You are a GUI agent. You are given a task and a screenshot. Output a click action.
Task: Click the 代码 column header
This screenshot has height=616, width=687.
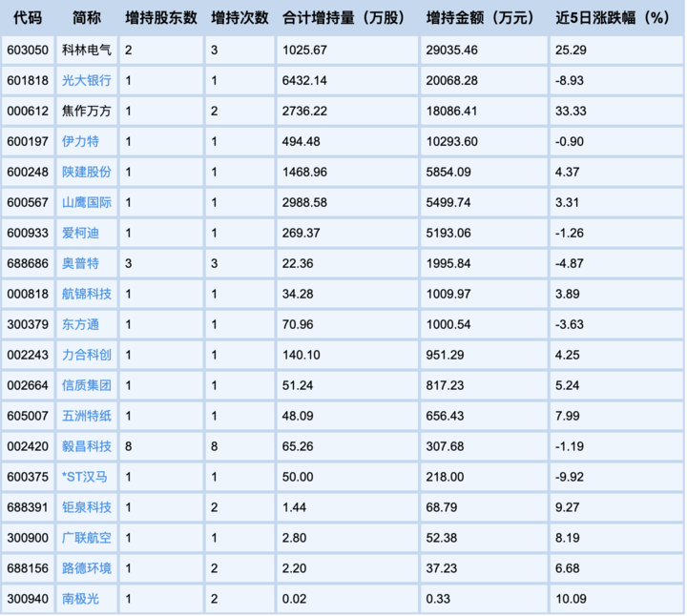28,18
